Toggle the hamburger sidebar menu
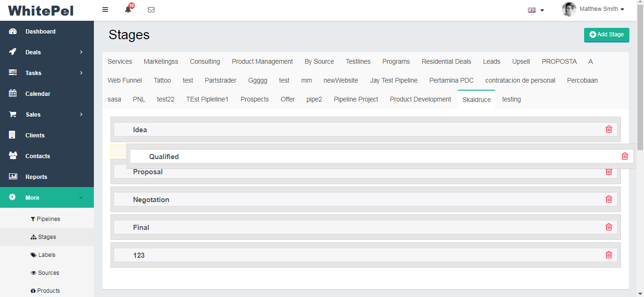This screenshot has width=644, height=297. click(105, 9)
